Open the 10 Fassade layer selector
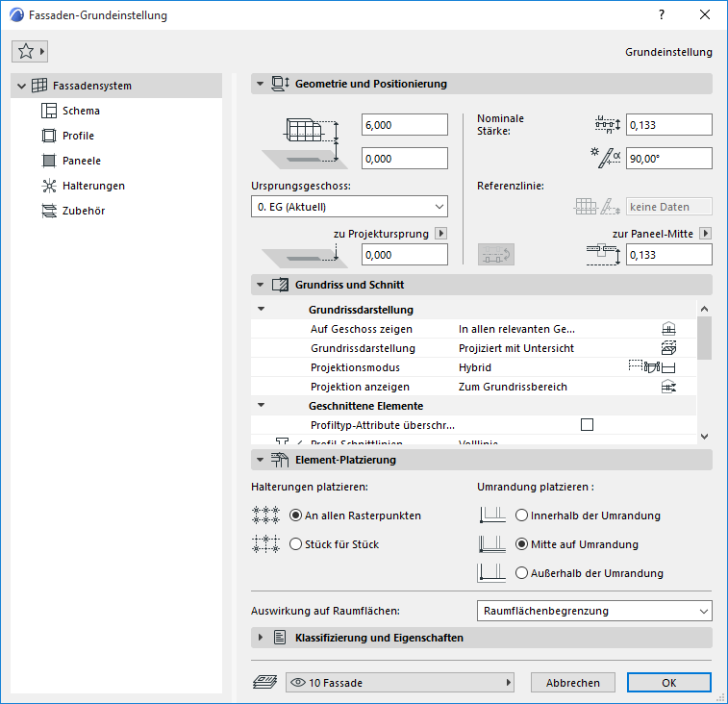 click(x=400, y=682)
